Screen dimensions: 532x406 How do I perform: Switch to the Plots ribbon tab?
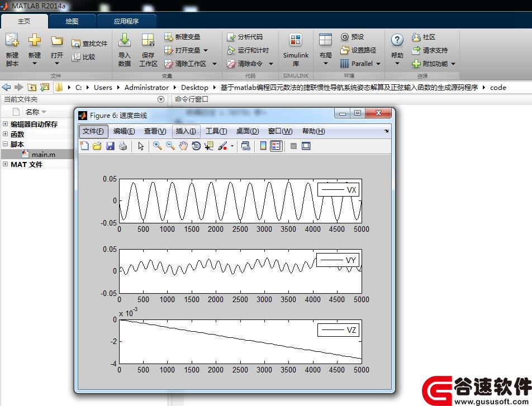72,21
